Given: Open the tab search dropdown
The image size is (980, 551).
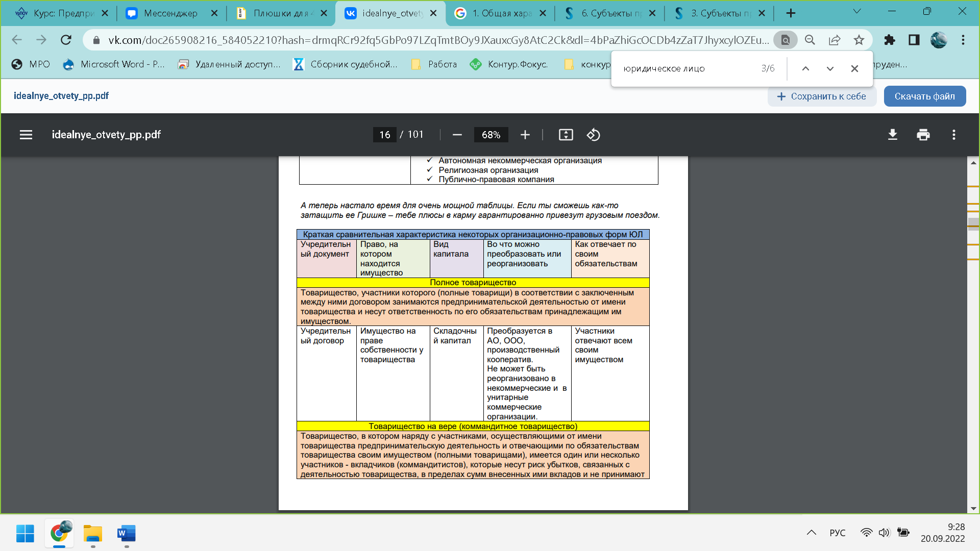Looking at the screenshot, I should coord(857,11).
